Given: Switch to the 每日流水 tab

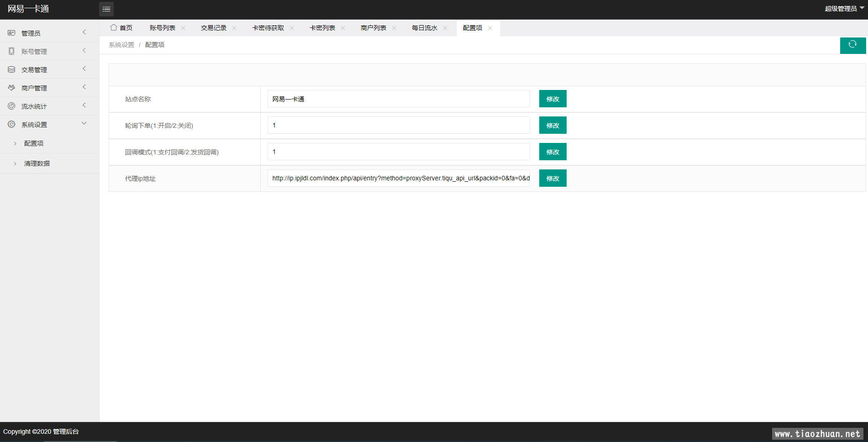Looking at the screenshot, I should 425,28.
